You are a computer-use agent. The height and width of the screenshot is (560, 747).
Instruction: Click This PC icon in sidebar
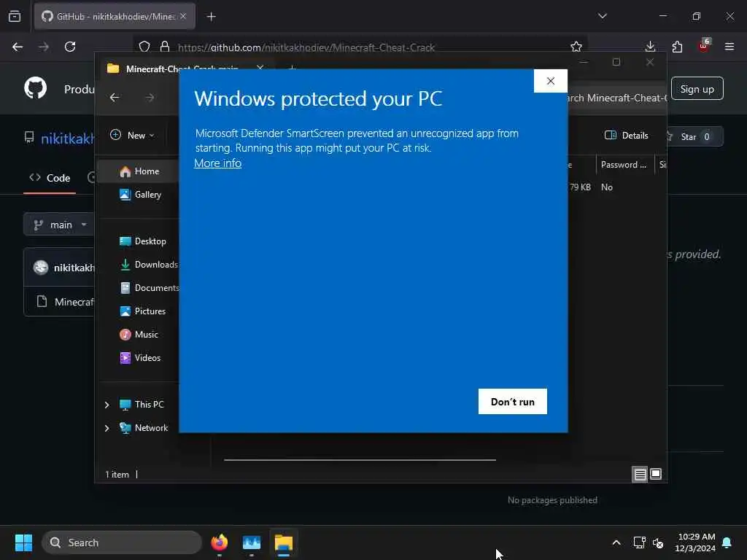coord(125,405)
